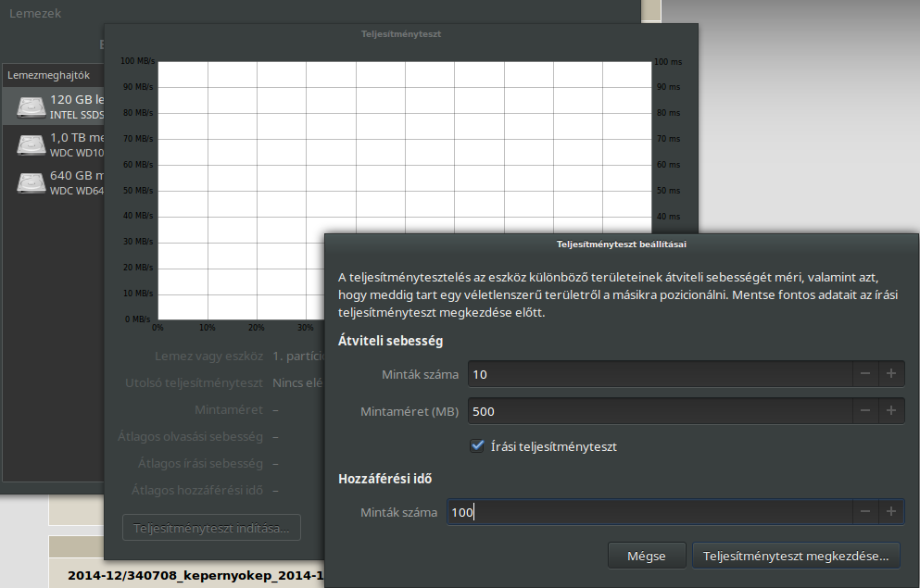The width and height of the screenshot is (920, 588).
Task: Increase Mintaméret (MB) with plus button
Action: click(x=891, y=411)
